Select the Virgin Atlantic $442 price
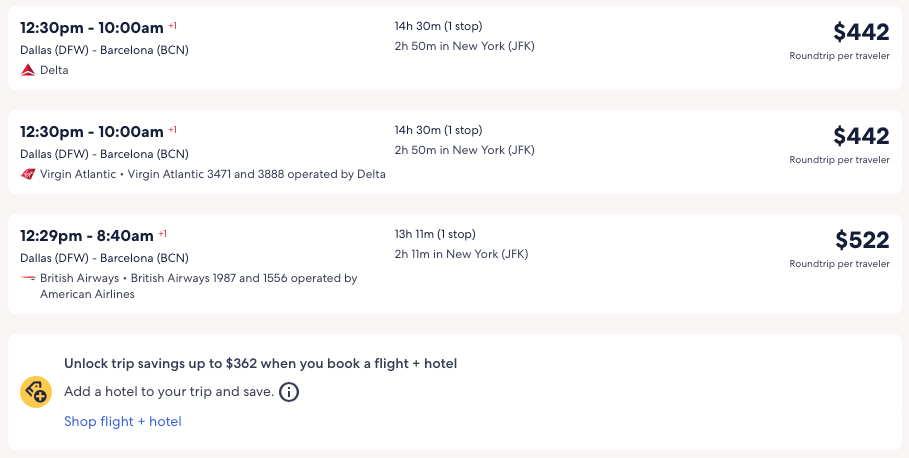This screenshot has height=458, width=909. pyautogui.click(x=861, y=136)
